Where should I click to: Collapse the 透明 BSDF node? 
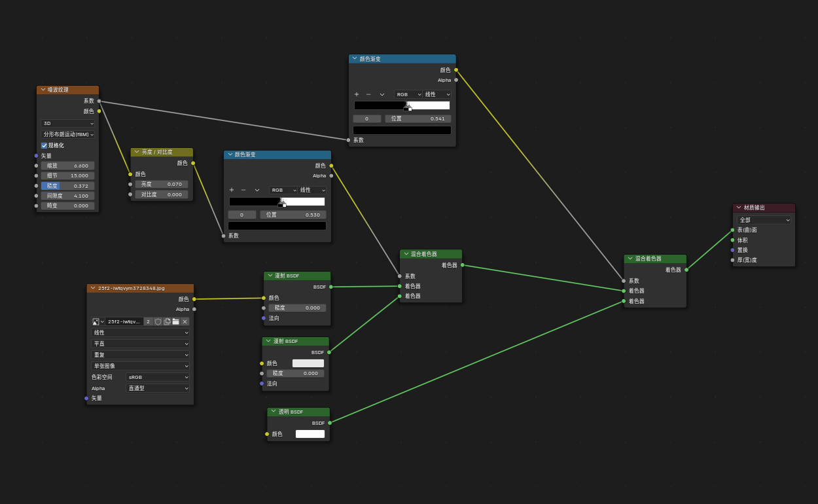274,412
